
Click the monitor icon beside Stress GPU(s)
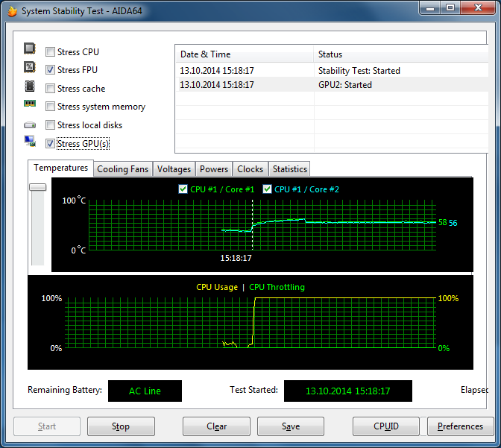[x=30, y=141]
